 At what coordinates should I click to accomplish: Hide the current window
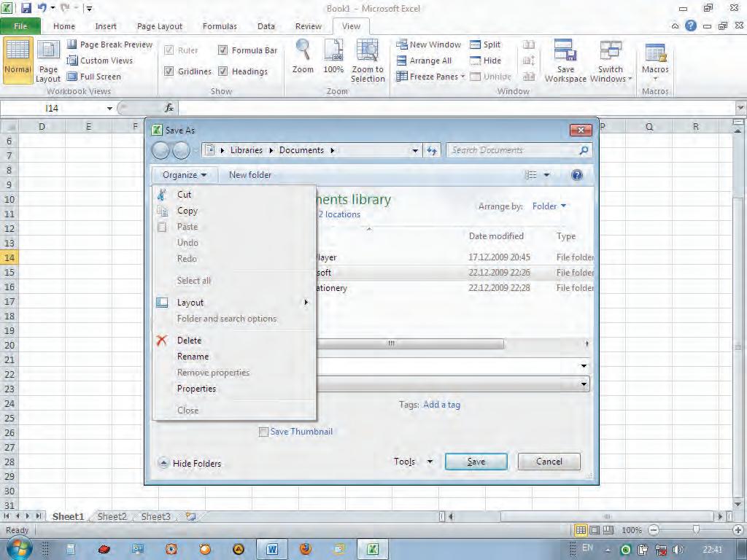(485, 61)
